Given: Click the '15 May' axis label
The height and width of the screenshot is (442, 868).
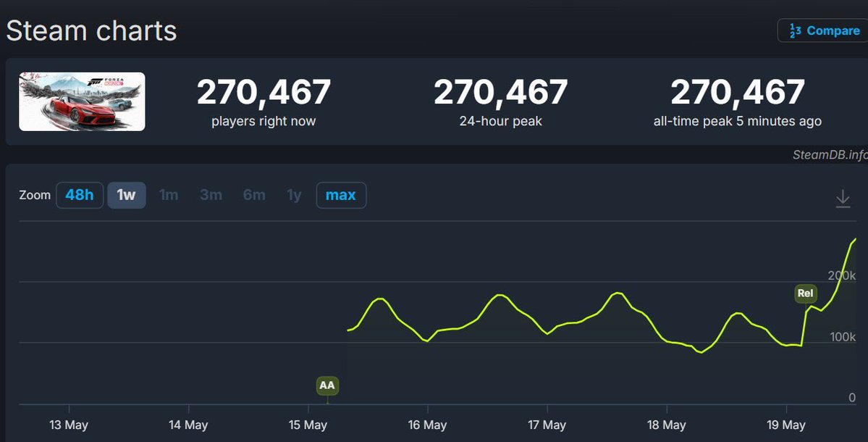Looking at the screenshot, I should click(308, 425).
